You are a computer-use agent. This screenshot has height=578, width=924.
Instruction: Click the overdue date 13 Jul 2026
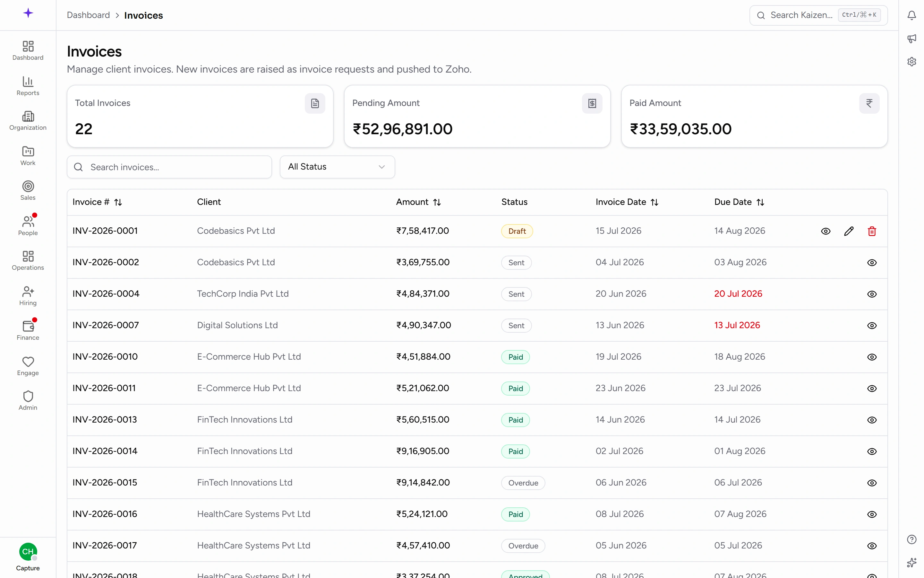[737, 325]
